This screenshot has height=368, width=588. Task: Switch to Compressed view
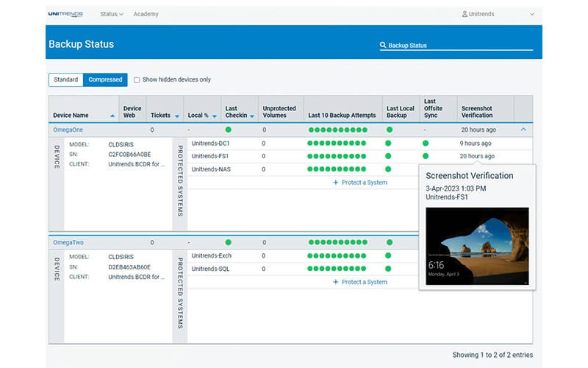(105, 79)
